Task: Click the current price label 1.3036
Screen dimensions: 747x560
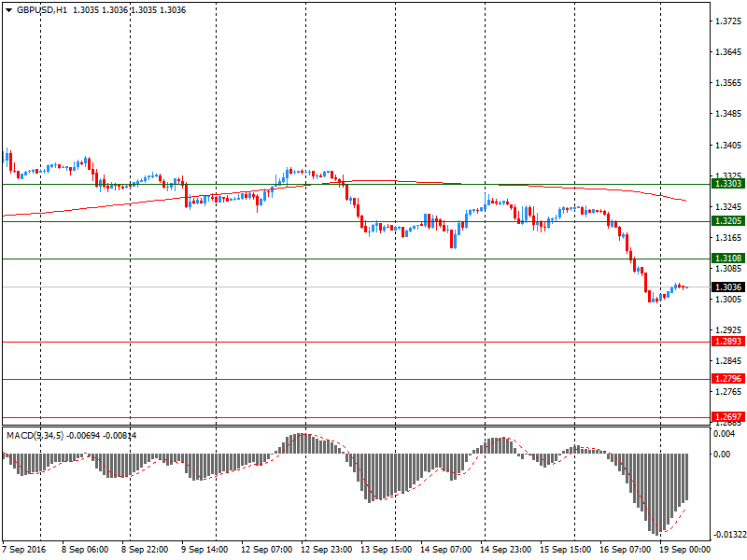Action: coord(728,287)
